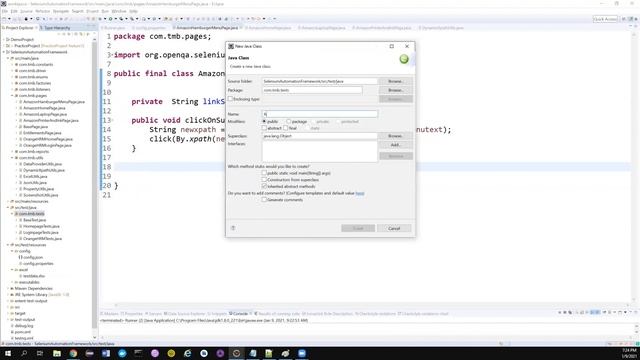
Task: Expand the Maven Dependencies node
Action: point(8,289)
